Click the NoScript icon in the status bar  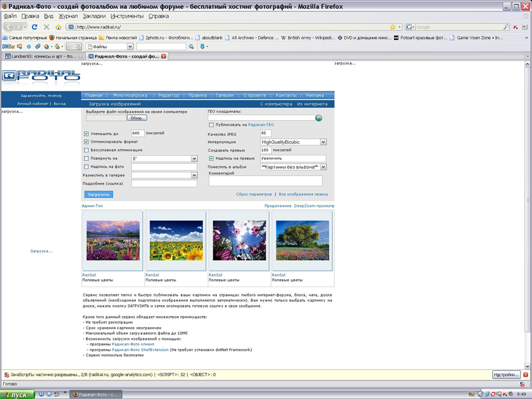click(522, 384)
